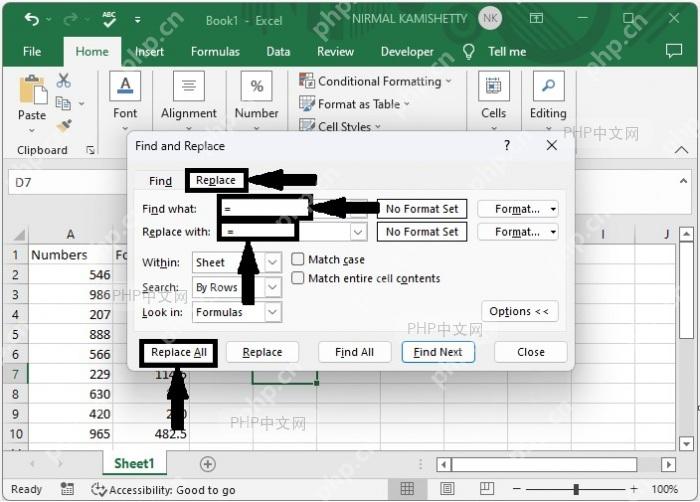The height and width of the screenshot is (502, 700).
Task: Open Conditional Formatting menu
Action: click(375, 81)
